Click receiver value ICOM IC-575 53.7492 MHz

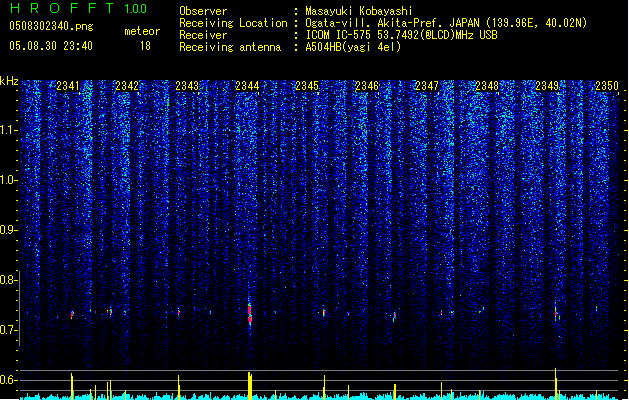tap(401, 35)
